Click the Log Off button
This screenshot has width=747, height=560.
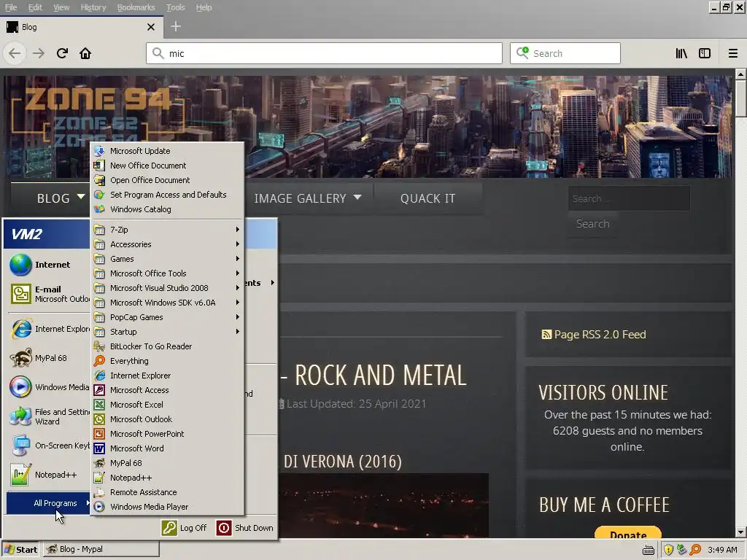(x=185, y=528)
